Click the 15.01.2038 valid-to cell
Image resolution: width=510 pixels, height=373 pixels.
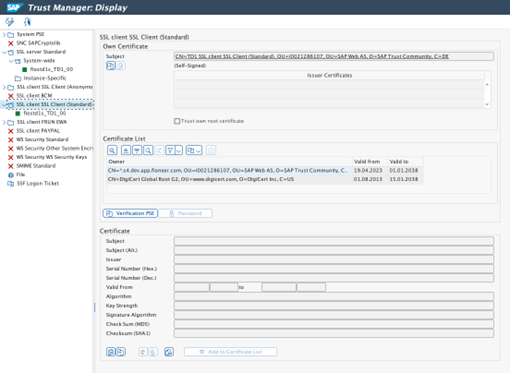(404, 179)
